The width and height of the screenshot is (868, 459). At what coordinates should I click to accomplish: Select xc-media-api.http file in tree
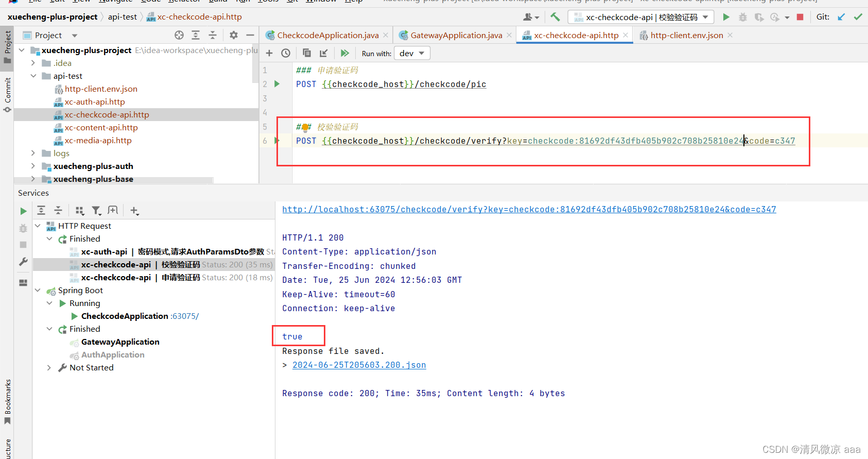(98, 140)
